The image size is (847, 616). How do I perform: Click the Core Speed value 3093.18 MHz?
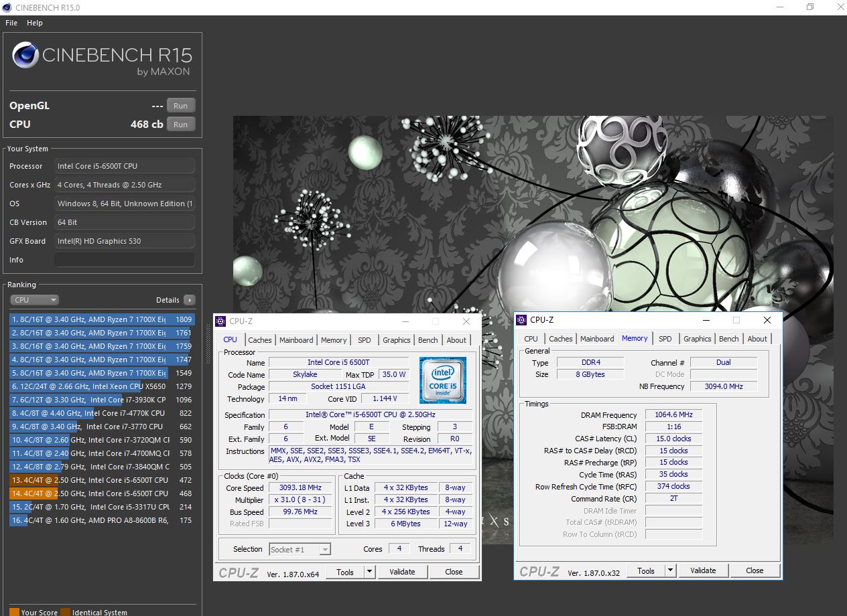[x=302, y=487]
